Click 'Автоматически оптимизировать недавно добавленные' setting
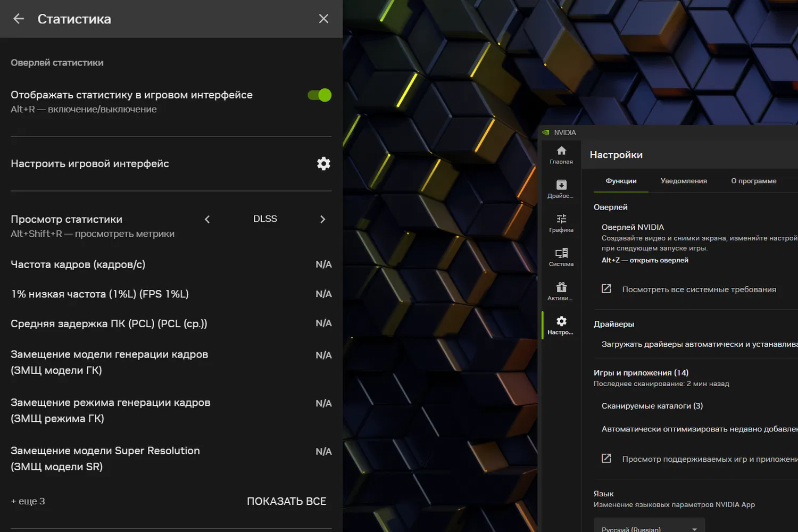The width and height of the screenshot is (798, 532). click(700, 429)
